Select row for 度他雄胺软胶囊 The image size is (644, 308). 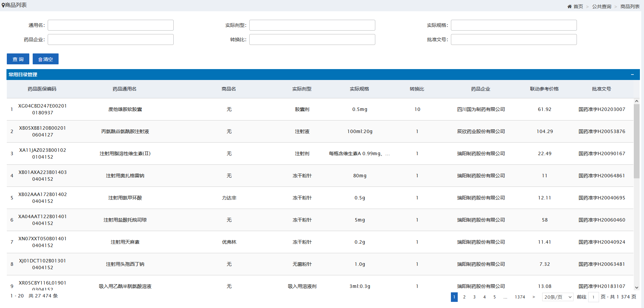point(125,109)
